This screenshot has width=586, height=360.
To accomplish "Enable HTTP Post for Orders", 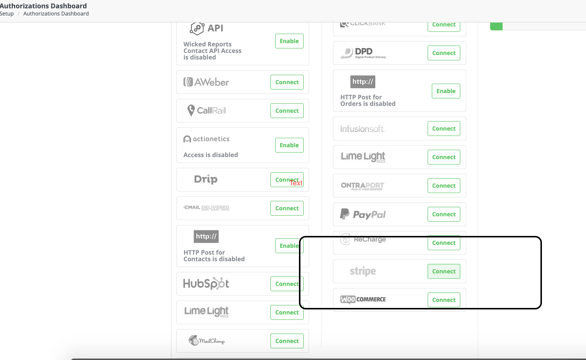I will click(446, 91).
